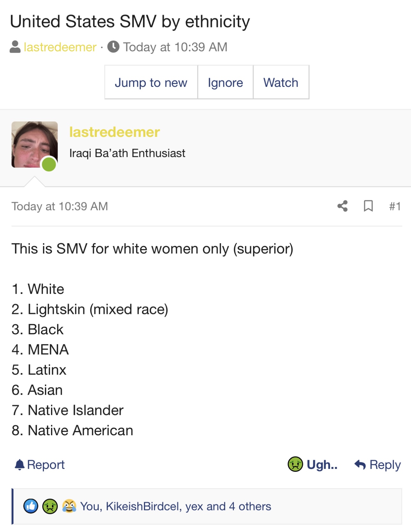Click the thumbs-up reaction in the reactions bar
The image size is (411, 532).
pyautogui.click(x=31, y=506)
